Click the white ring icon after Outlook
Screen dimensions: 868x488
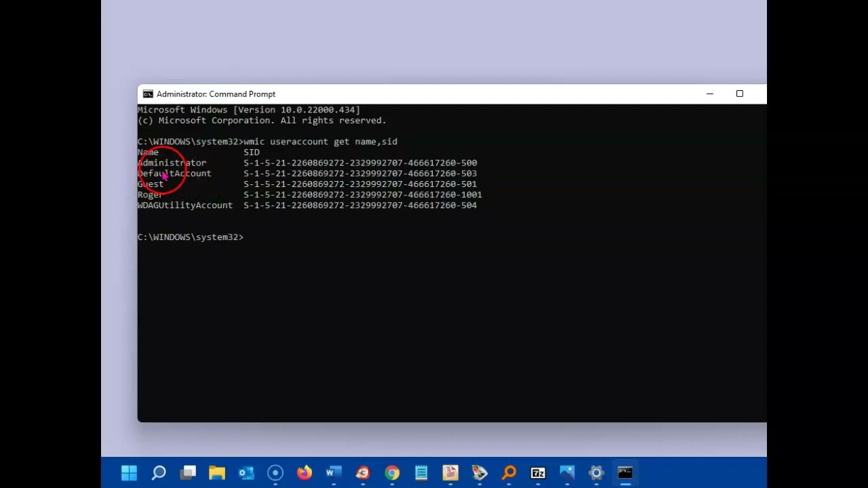coord(275,472)
